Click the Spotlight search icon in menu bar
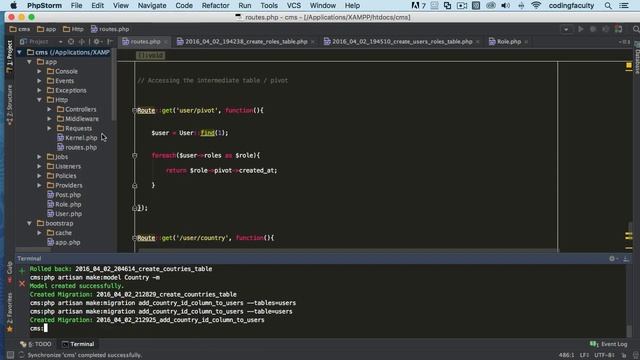 (x=608, y=5)
